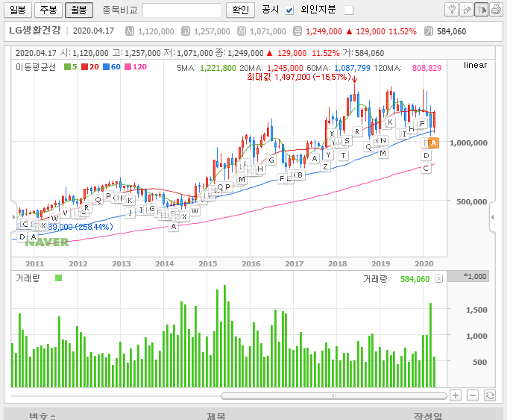Click the horizontal chart range scrollbar
The width and height of the screenshot is (516, 420).
click(333, 395)
